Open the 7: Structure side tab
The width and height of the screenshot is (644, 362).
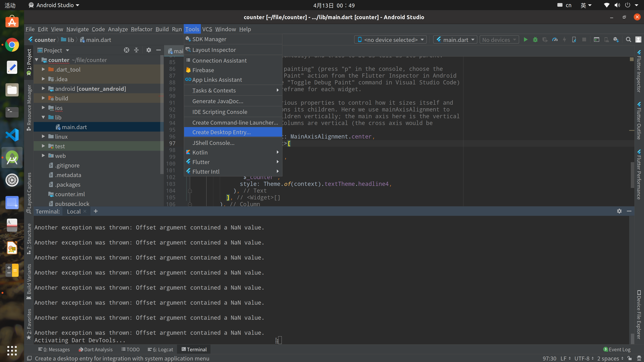coord(29,239)
